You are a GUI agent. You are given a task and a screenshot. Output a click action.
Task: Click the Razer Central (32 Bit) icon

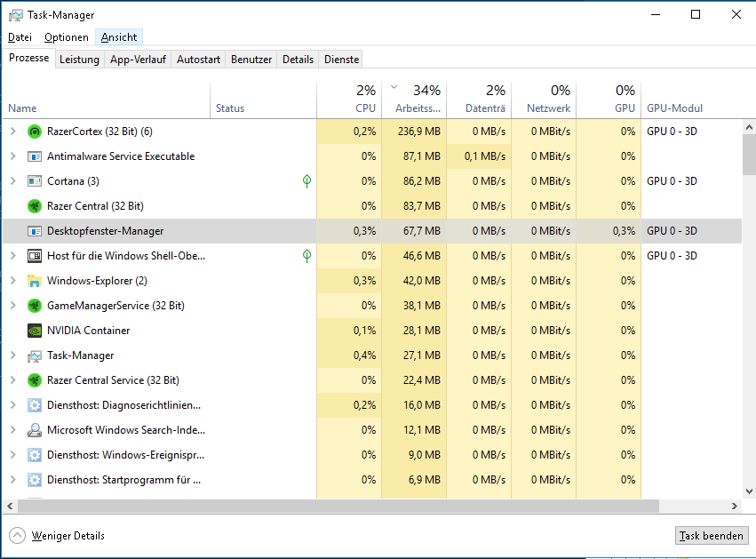[35, 206]
